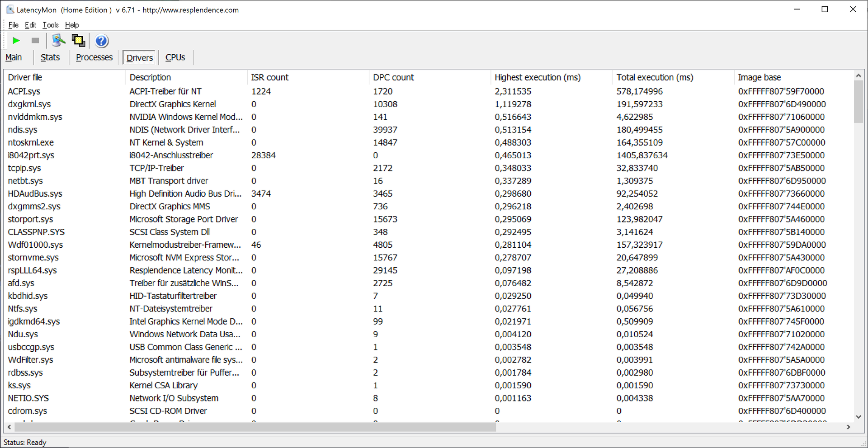This screenshot has height=448, width=868.
Task: Click total execution value 1405,837634
Action: (x=642, y=155)
